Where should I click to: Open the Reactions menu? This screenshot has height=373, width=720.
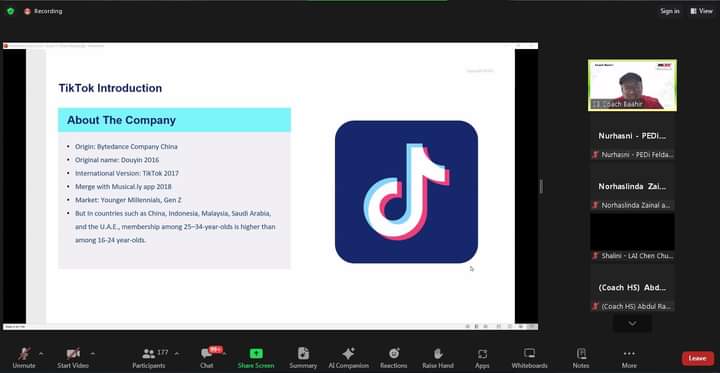394,358
